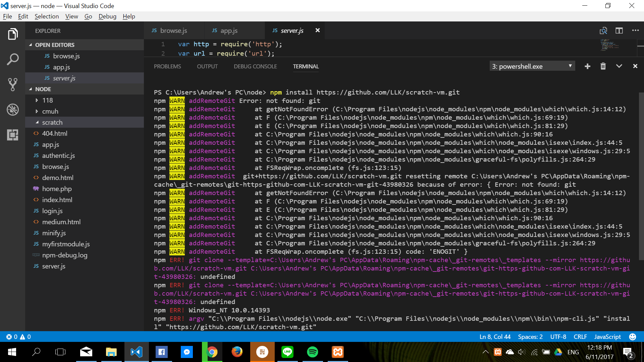644x362 pixels.
Task: Open the Extensions view
Action: (12, 135)
